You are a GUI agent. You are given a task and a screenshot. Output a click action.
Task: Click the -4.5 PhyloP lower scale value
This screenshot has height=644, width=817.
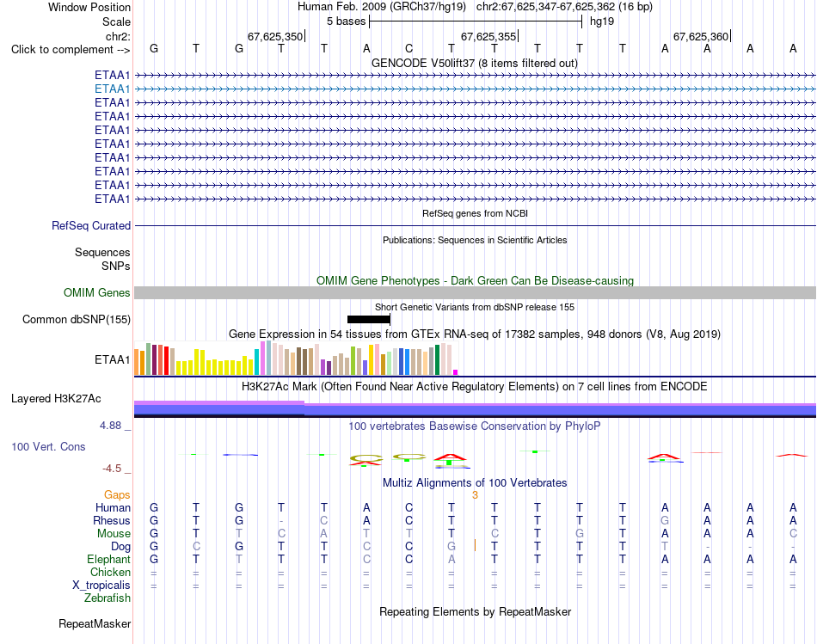click(112, 469)
